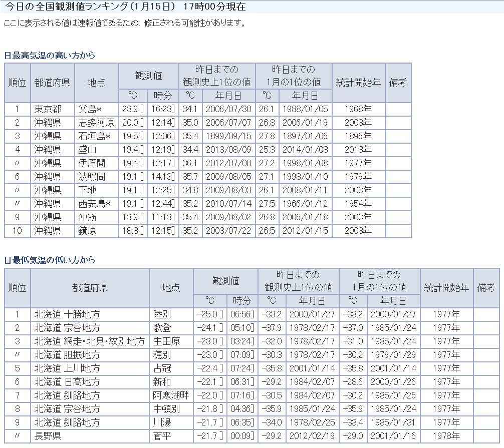This screenshot has height=448, width=504.
Task: Click the 阿寒湖畔 location cell
Action: pyautogui.click(x=171, y=395)
